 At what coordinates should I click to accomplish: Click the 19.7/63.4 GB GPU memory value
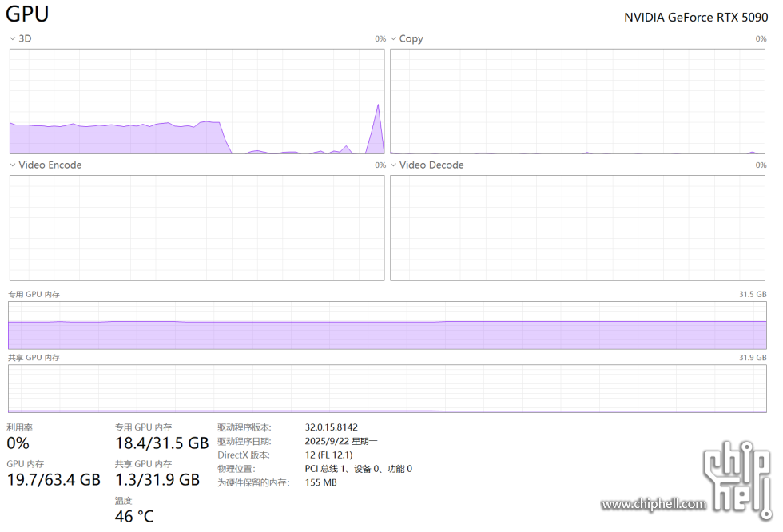54,479
